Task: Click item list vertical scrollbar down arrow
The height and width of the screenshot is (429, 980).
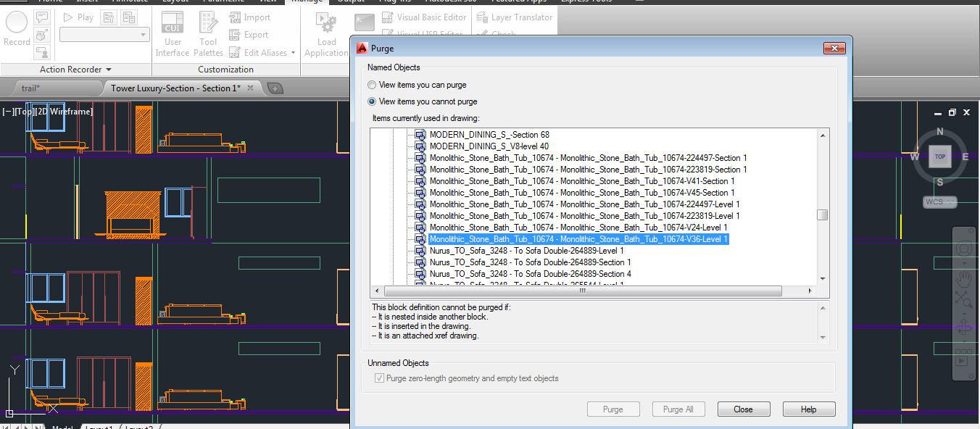Action: click(x=822, y=279)
